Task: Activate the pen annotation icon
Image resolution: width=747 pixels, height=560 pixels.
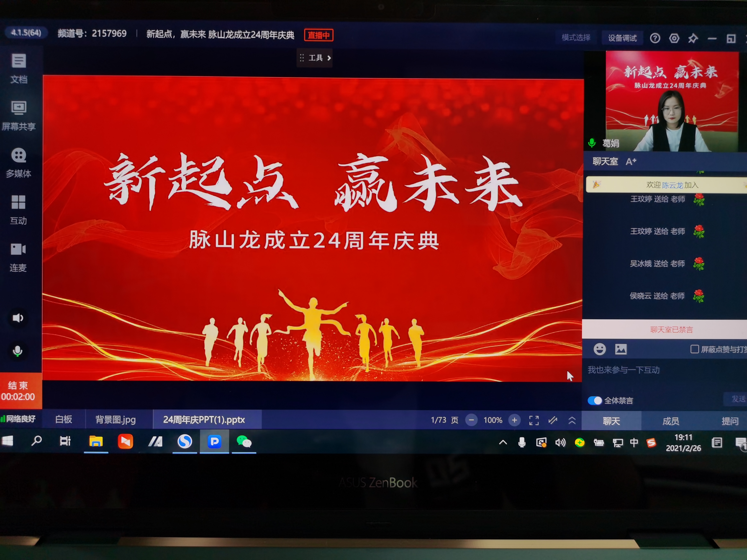Action: 553,420
